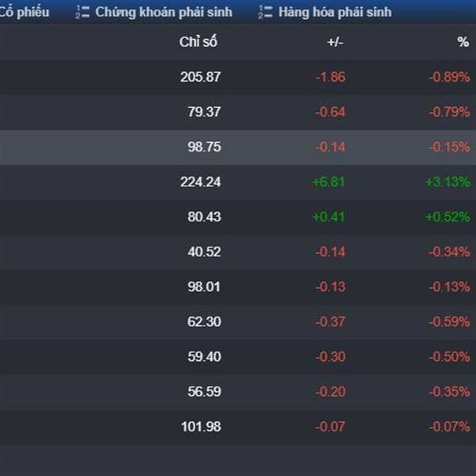Select the row with index 205.87
The width and height of the screenshot is (476, 476).
click(238, 77)
